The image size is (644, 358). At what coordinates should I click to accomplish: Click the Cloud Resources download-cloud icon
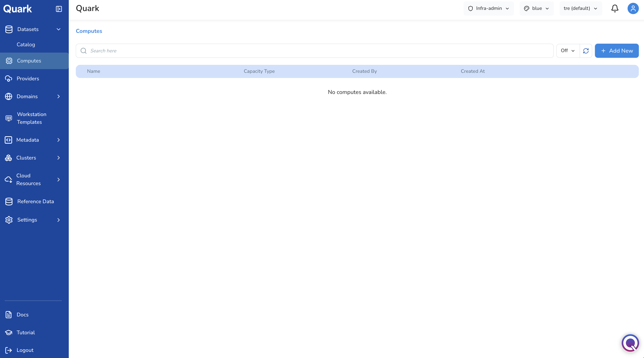(x=8, y=180)
